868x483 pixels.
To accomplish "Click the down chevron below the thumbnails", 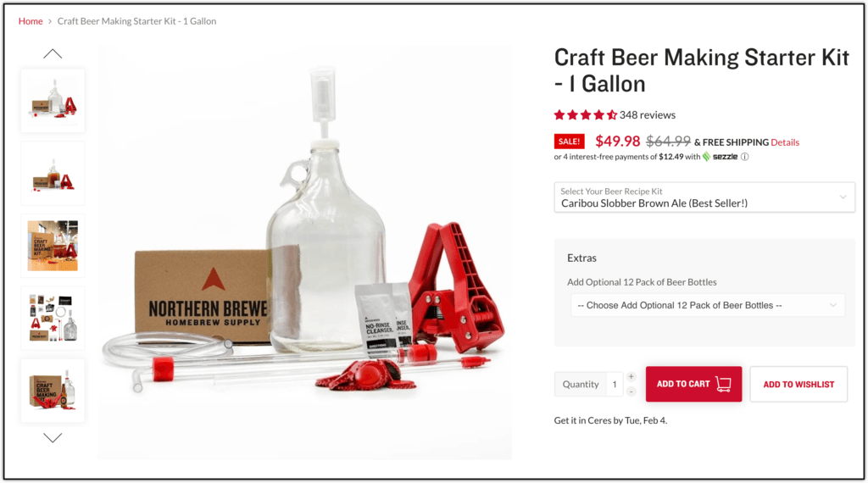I will pos(53,438).
